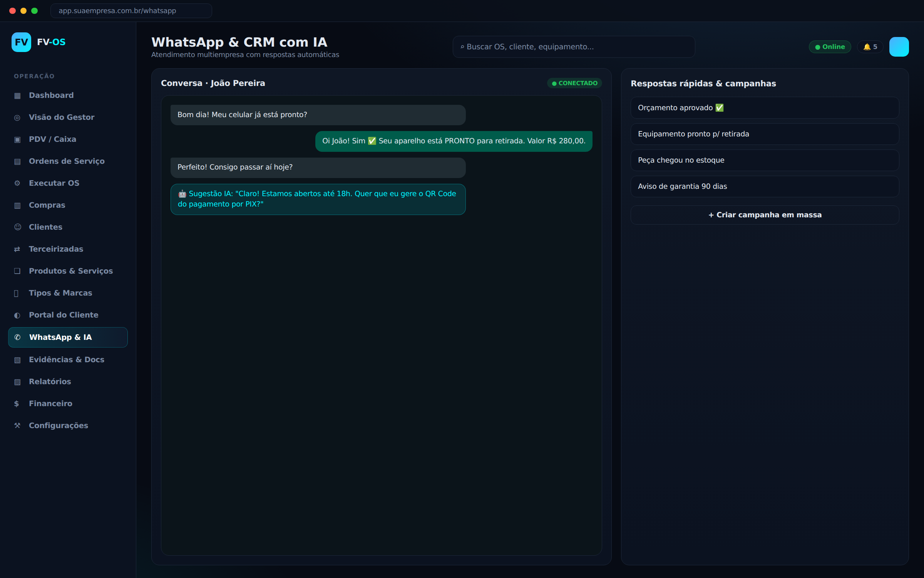Click the Financeiro dollar icon
This screenshot has height=578, width=924.
click(x=17, y=403)
